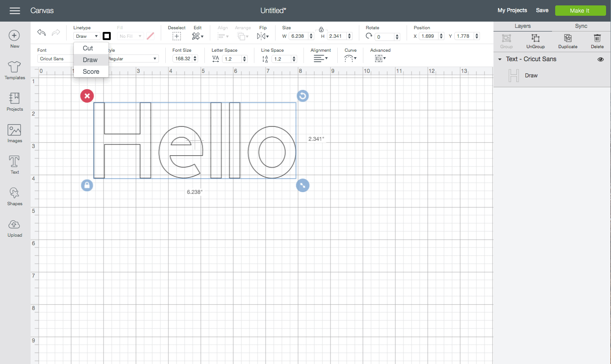
Task: Select the Text tool in the sidebar
Action: [x=14, y=165]
